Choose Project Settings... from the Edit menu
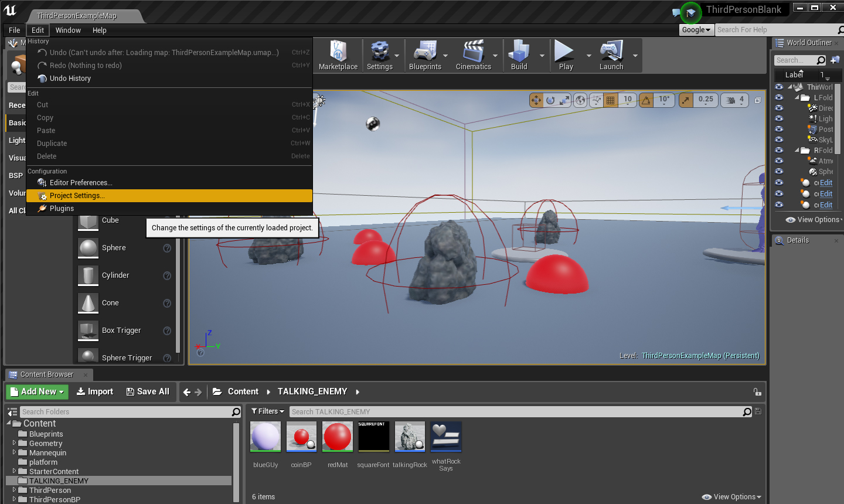Viewport: 844px width, 504px height. [x=77, y=196]
